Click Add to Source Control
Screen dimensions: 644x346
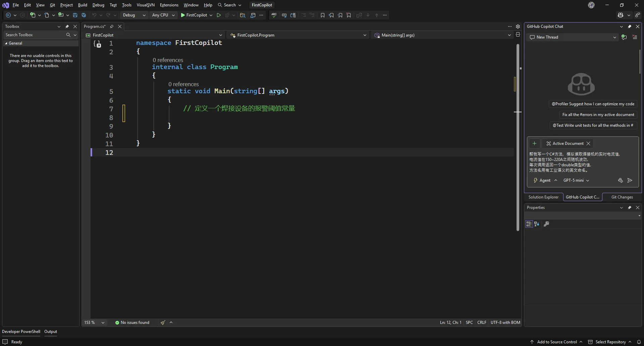click(x=556, y=342)
